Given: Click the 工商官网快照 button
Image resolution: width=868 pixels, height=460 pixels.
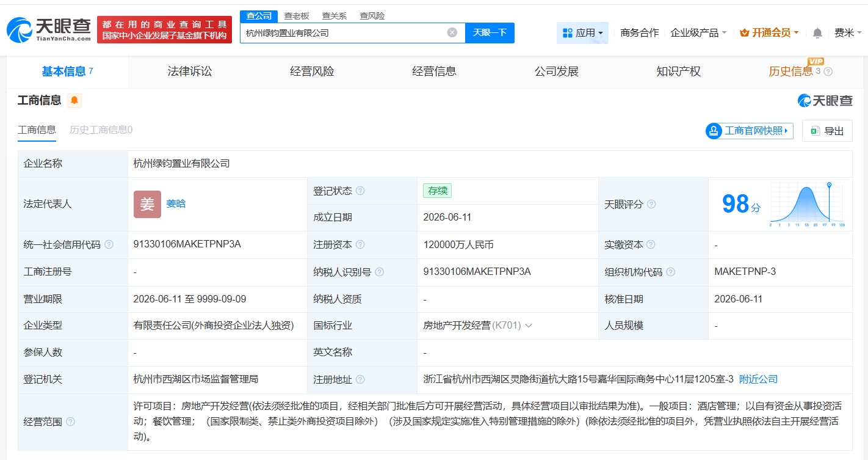Looking at the screenshot, I should 749,131.
